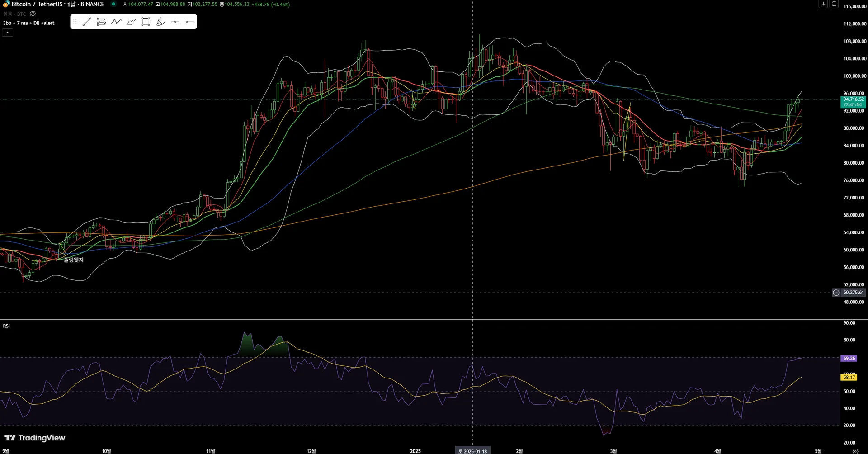Image resolution: width=868 pixels, height=454 pixels.
Task: Select the horizontal ray tool
Action: [x=190, y=22]
